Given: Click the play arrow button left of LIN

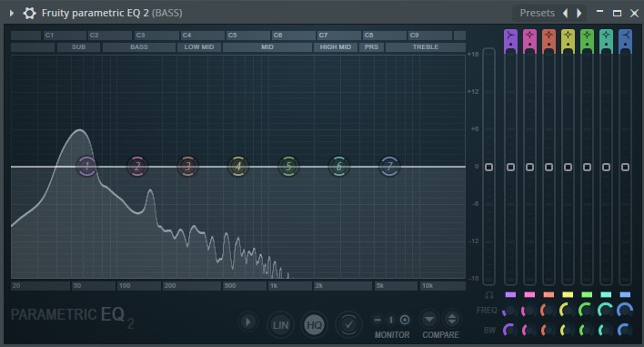Looking at the screenshot, I should tap(247, 321).
